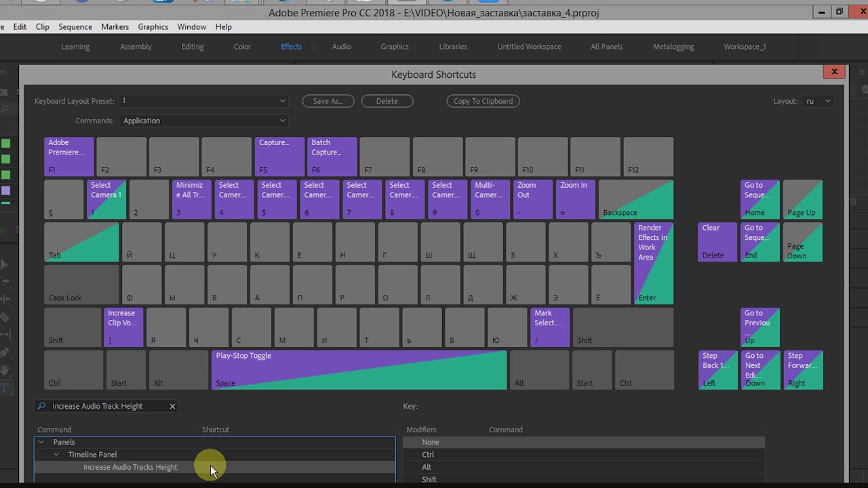Screen dimensions: 868x488
Task: Click the Mark Selection key
Action: [550, 327]
